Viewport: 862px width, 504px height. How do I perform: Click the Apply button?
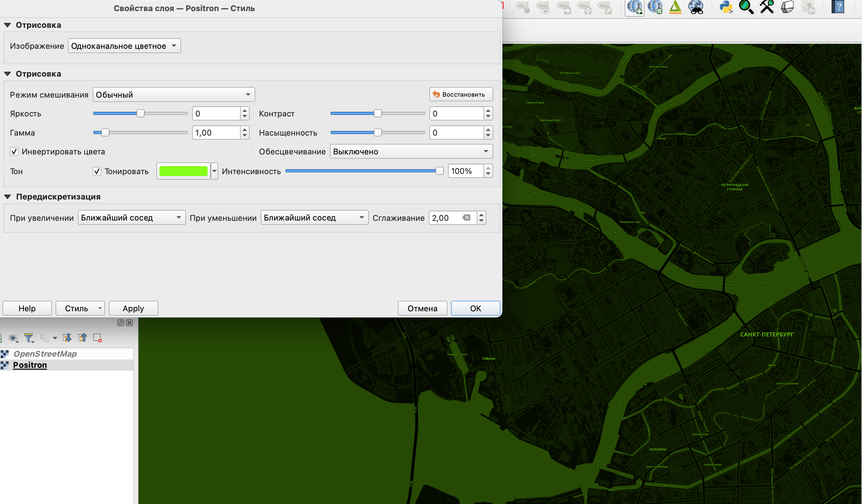point(133,309)
